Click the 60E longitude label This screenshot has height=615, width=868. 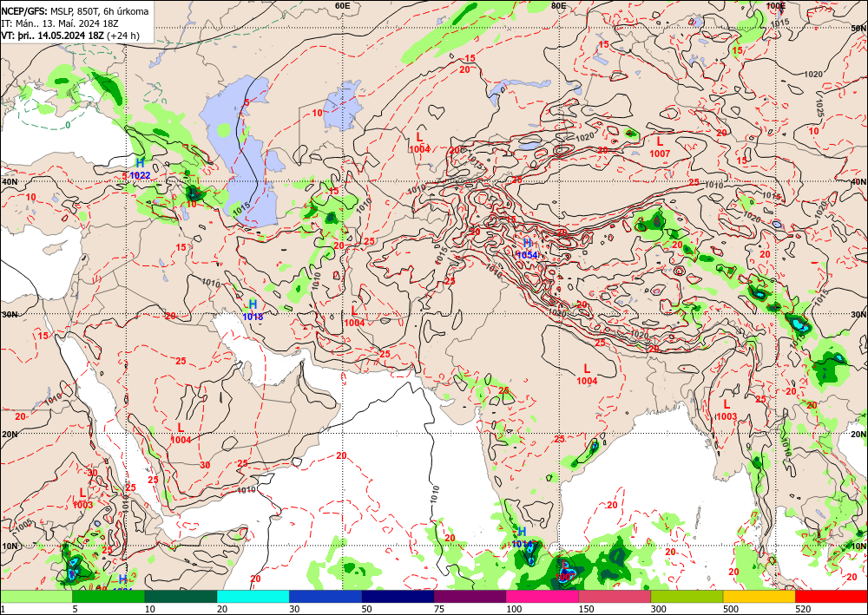pos(343,5)
